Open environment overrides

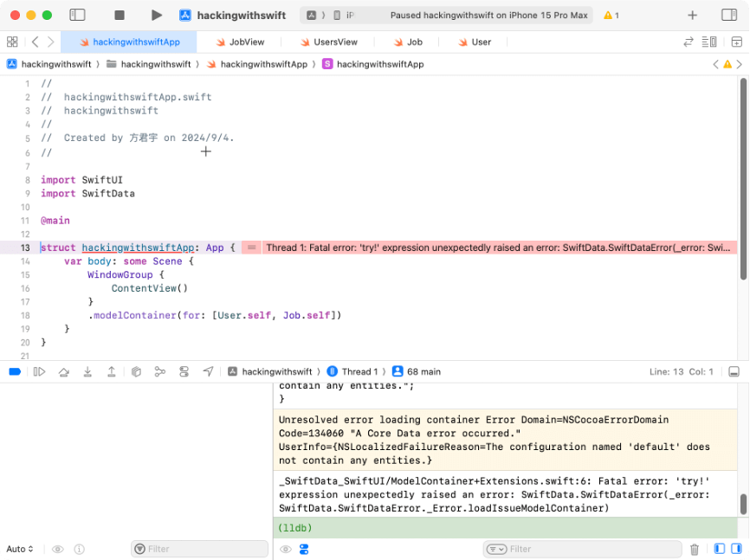(184, 371)
